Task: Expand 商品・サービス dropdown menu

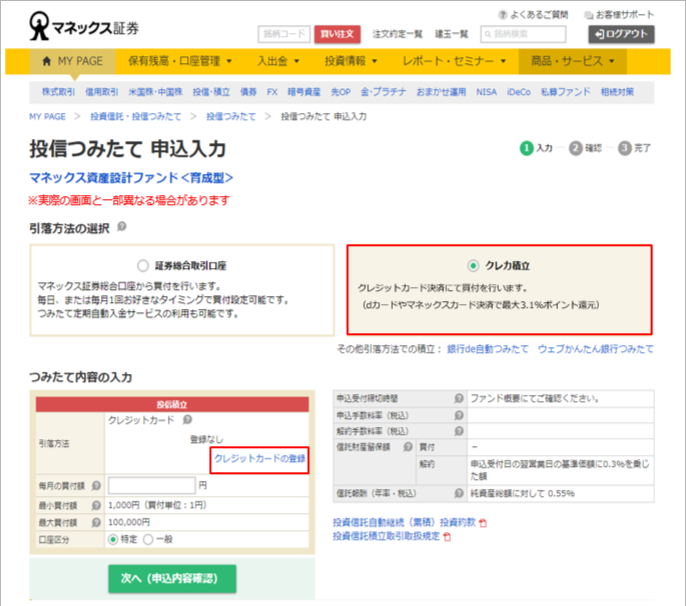Action: 572,61
